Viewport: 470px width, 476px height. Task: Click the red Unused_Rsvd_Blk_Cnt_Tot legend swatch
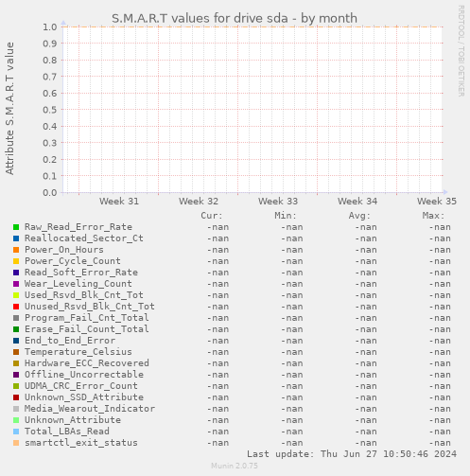pyautogui.click(x=16, y=307)
